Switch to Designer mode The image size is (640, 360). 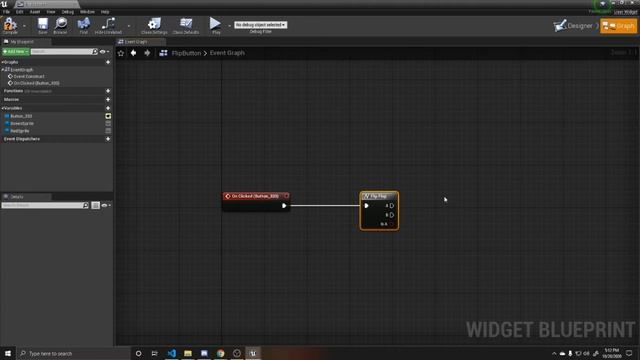point(573,26)
